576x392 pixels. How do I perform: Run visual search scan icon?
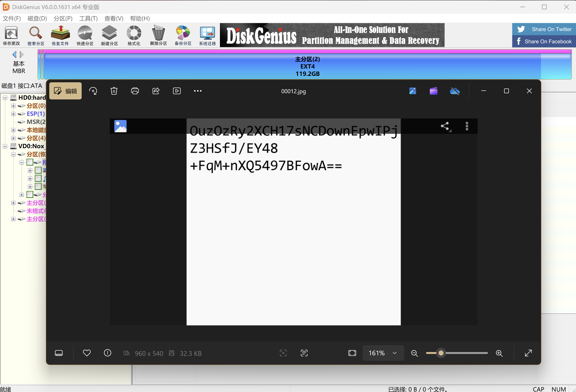[283, 353]
